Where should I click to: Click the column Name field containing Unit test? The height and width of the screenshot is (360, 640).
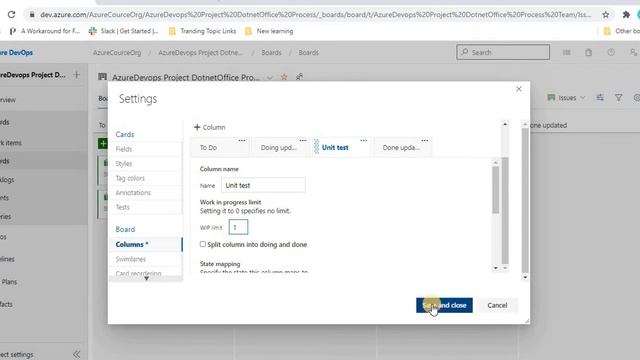(263, 185)
